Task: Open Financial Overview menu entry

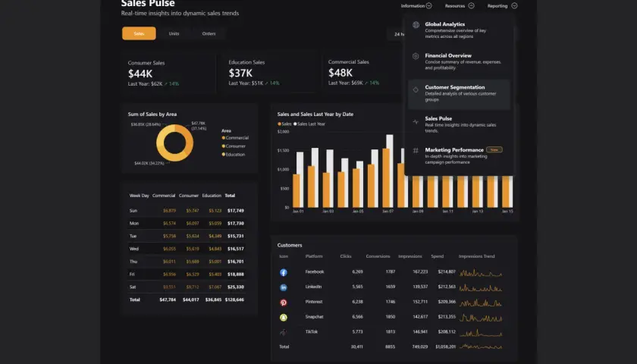Action: (x=459, y=61)
